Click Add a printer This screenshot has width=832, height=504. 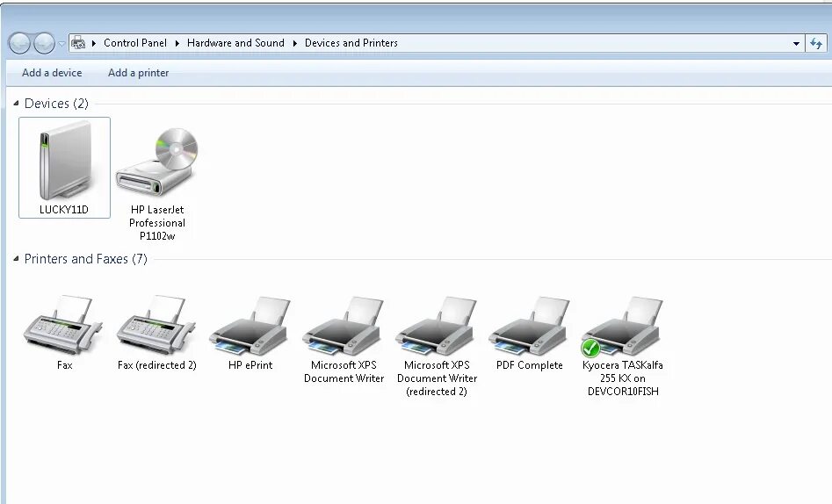pyautogui.click(x=139, y=73)
